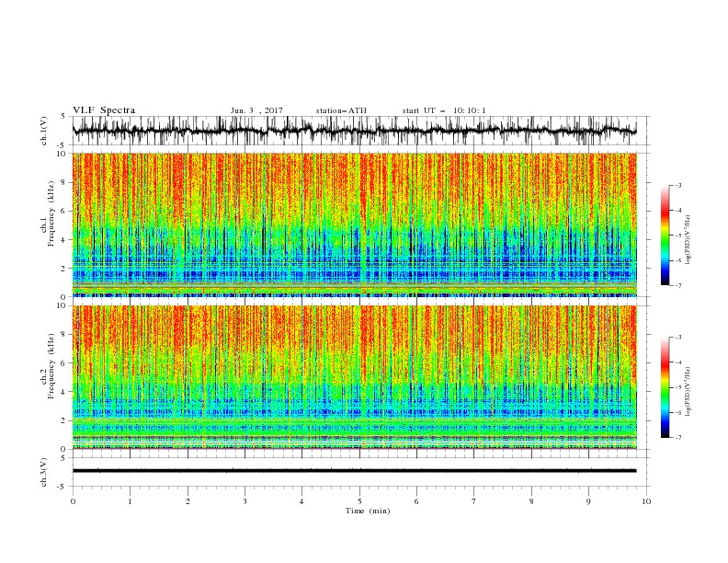Click the "2" kHz tick on ch.2 frequency axis
Viewport: 728px width, 563px height.
click(64, 420)
